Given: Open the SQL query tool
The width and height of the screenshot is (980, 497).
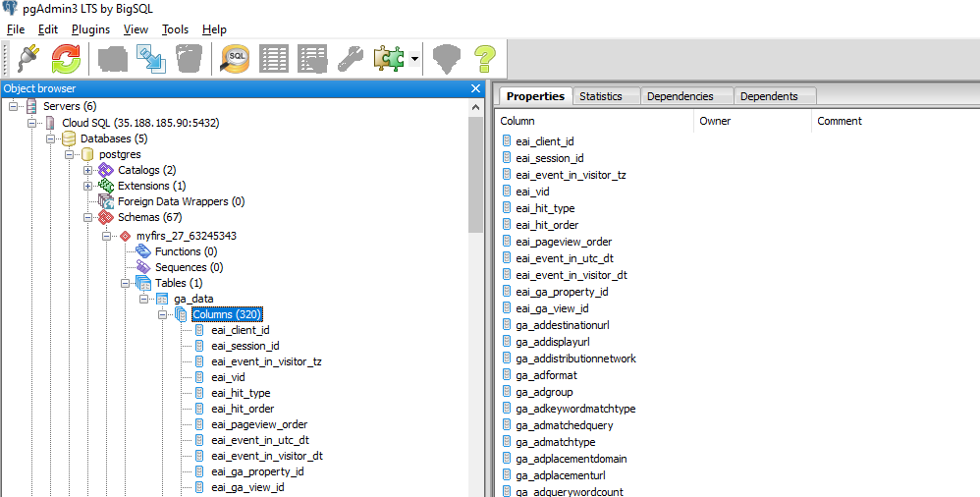Looking at the screenshot, I should coord(235,59).
